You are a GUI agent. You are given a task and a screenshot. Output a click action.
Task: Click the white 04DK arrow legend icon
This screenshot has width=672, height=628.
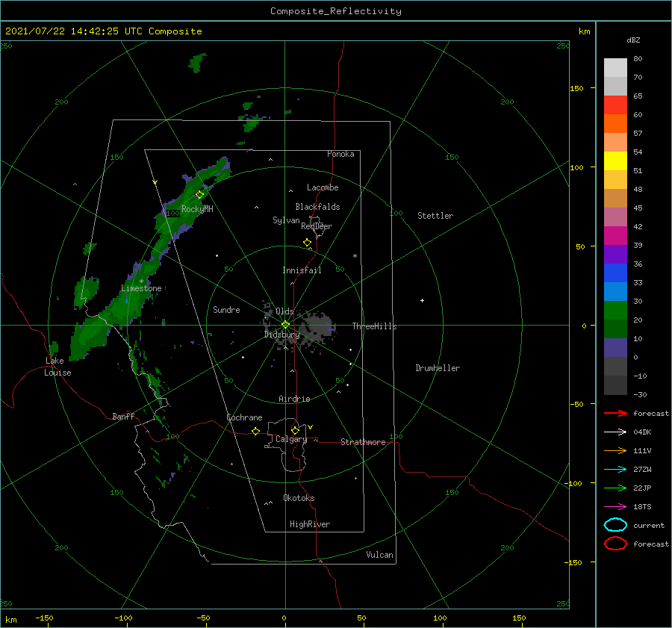(x=615, y=432)
